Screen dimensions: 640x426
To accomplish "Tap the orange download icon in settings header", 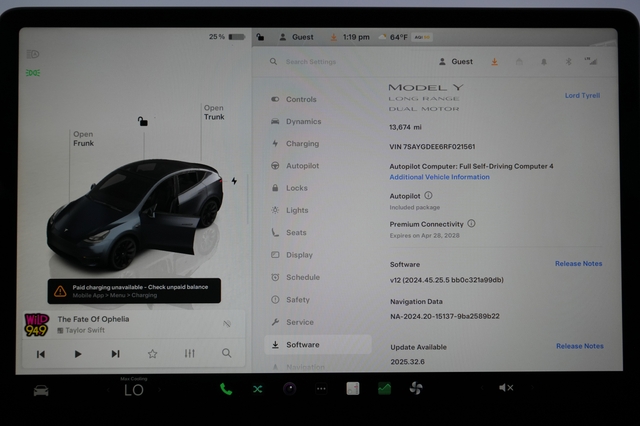I will [x=494, y=62].
